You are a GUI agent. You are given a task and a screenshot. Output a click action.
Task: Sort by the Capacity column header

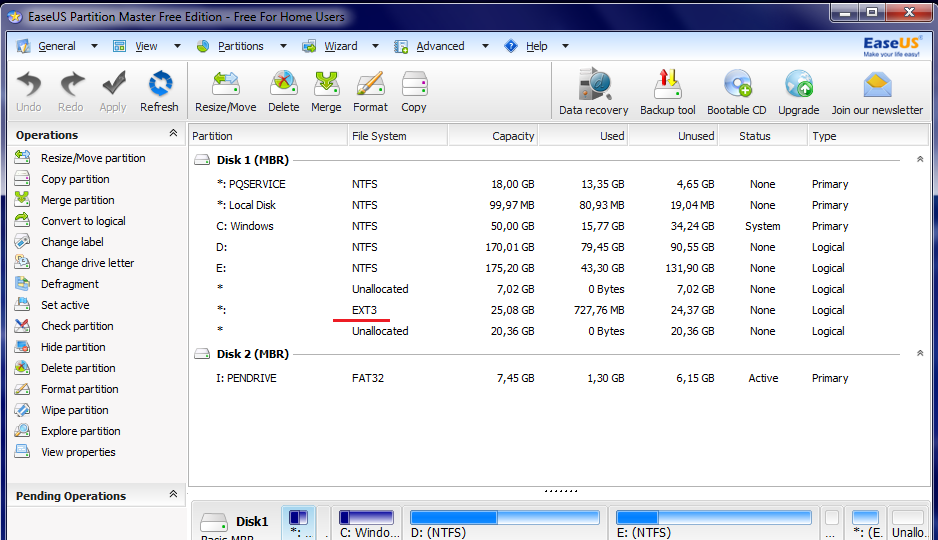pyautogui.click(x=493, y=136)
